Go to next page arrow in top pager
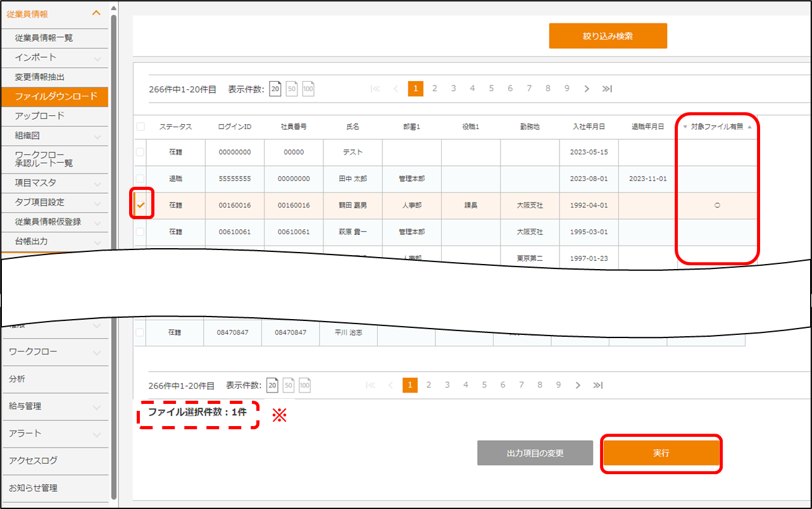This screenshot has width=812, height=509. pos(587,89)
